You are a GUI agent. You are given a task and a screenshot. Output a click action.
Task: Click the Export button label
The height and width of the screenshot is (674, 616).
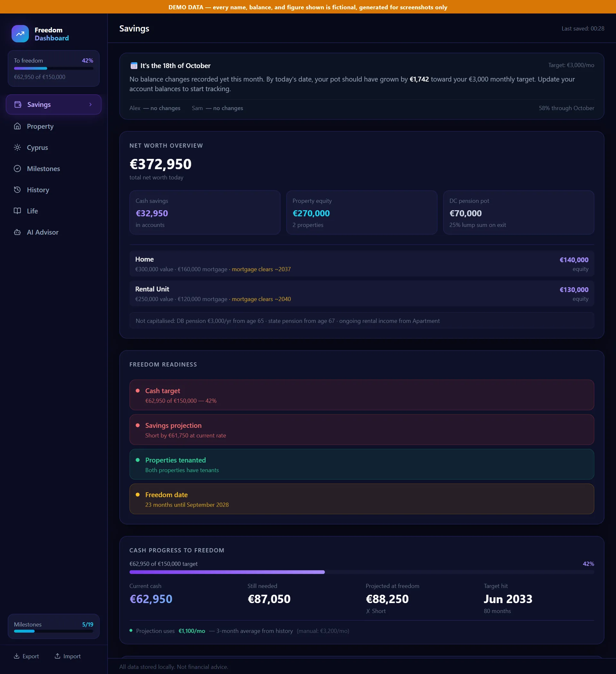pyautogui.click(x=31, y=656)
